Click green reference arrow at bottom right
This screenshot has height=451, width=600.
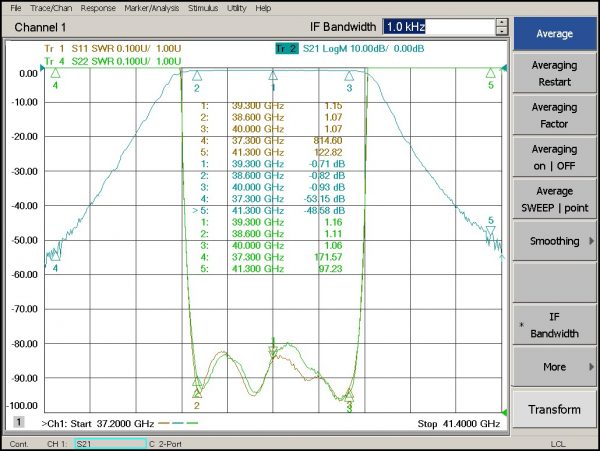tap(504, 412)
